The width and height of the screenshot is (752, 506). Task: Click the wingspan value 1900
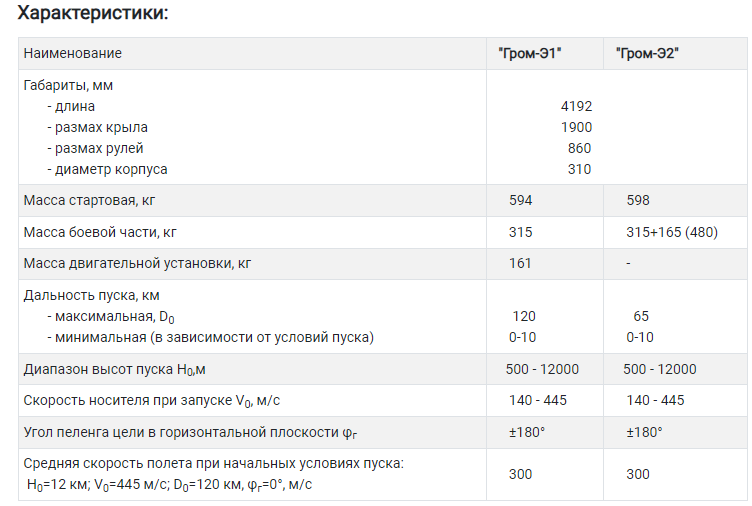click(x=576, y=127)
